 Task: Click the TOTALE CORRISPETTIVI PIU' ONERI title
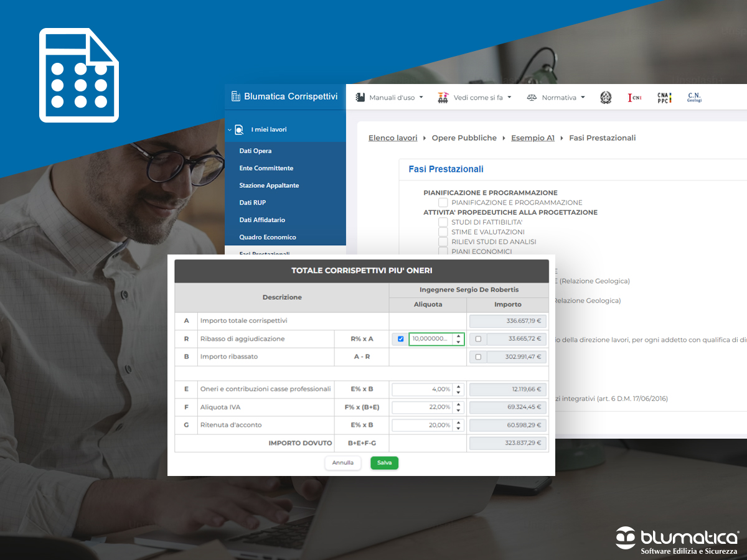pyautogui.click(x=362, y=271)
